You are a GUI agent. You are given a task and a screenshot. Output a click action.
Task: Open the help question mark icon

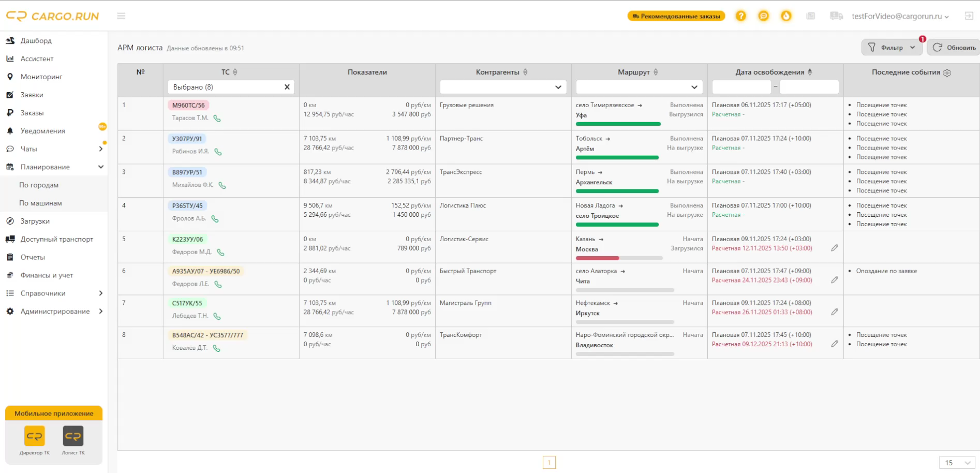pos(741,16)
